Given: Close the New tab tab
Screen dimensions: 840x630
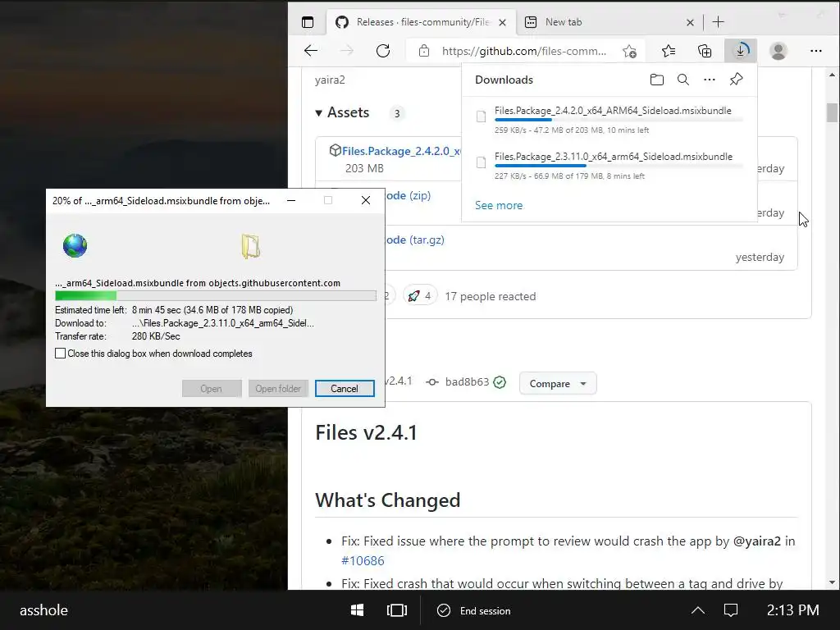Looking at the screenshot, I should tap(690, 22).
